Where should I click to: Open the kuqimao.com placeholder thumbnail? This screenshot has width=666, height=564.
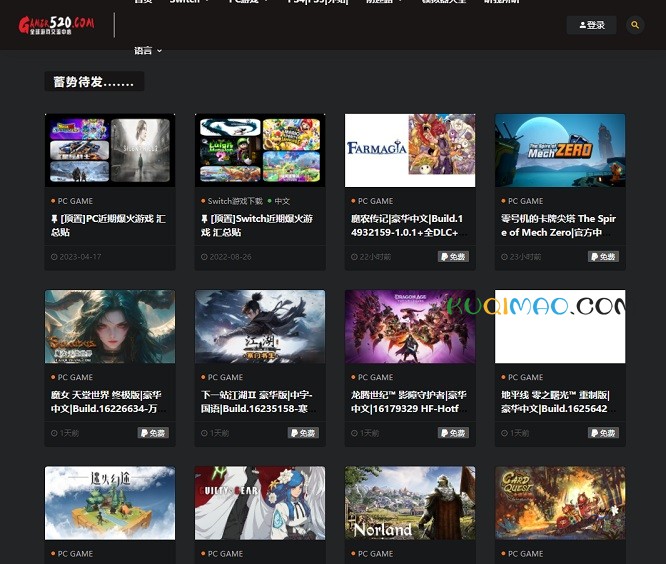pos(560,327)
